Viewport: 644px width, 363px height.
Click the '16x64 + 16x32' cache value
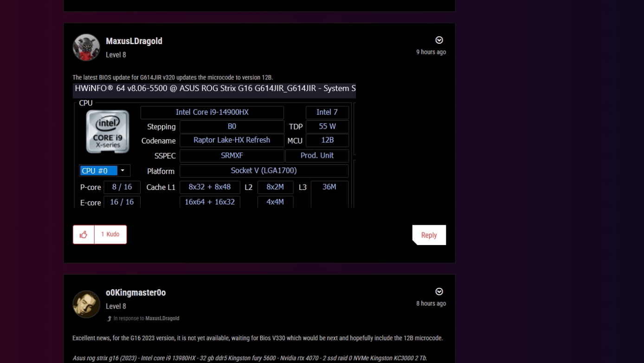(210, 202)
